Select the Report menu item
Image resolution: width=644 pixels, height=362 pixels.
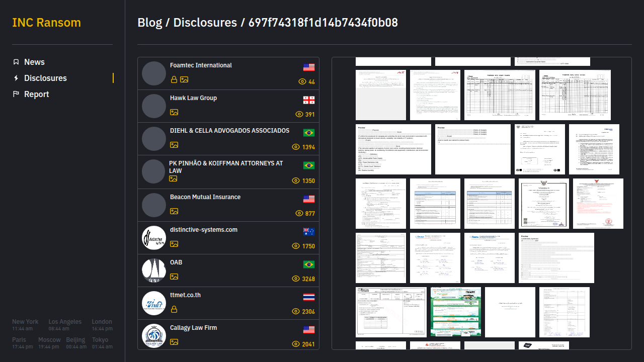click(36, 94)
